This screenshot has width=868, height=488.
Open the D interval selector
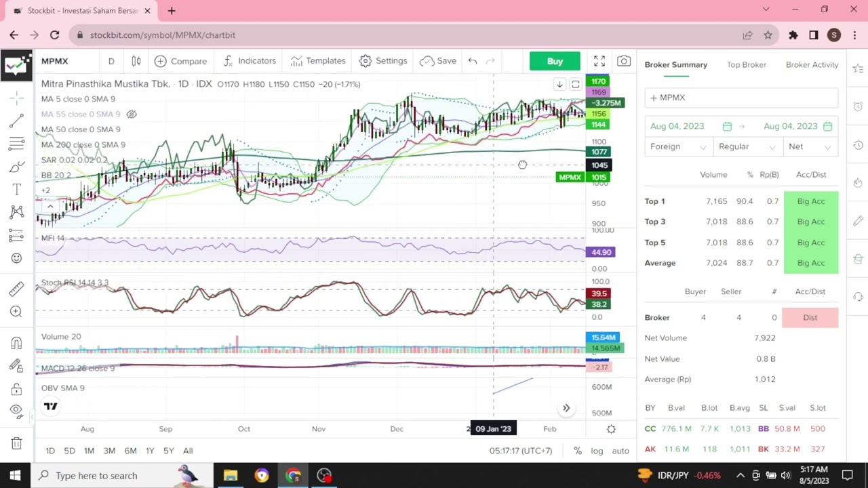pyautogui.click(x=111, y=61)
